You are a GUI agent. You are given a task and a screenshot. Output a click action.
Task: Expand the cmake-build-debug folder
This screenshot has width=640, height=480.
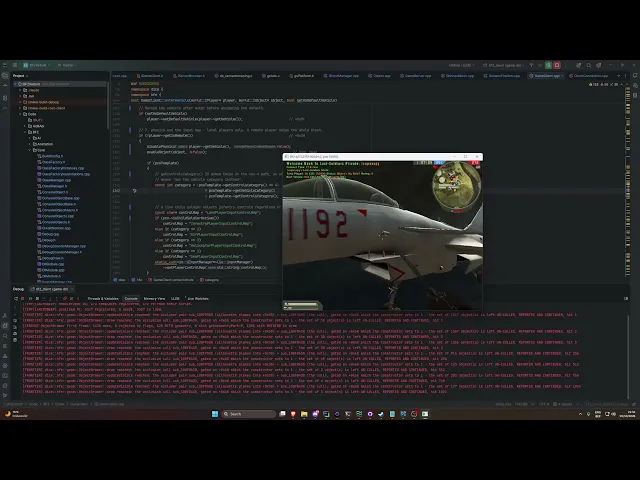tap(20, 102)
